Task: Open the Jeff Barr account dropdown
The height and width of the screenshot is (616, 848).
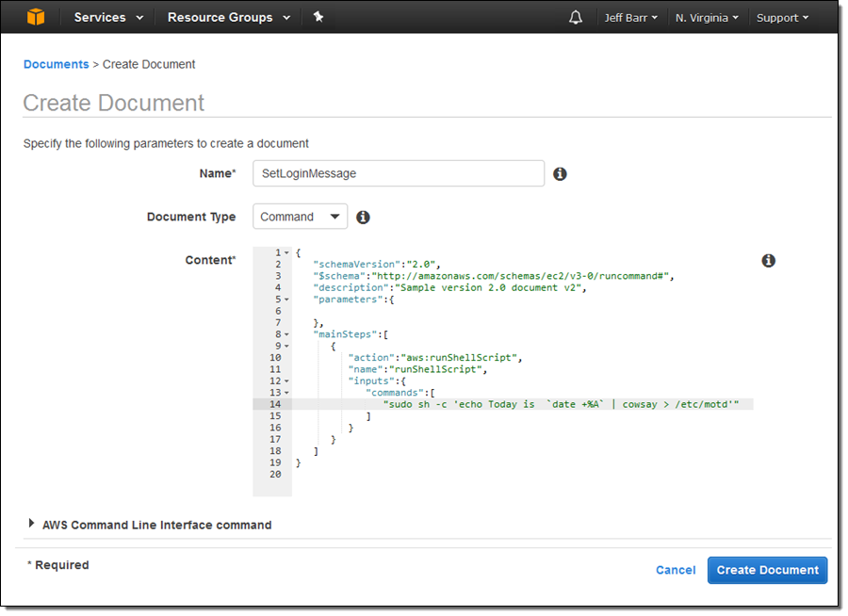Action: (630, 18)
